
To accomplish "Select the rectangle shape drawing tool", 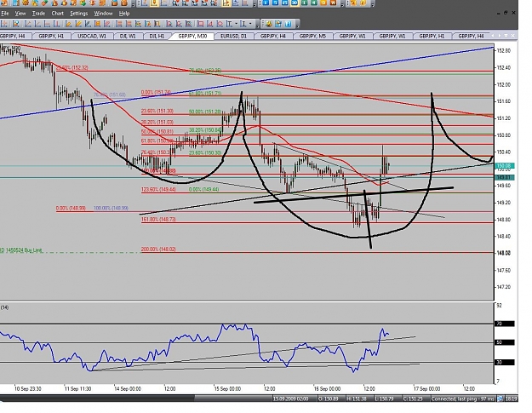I will pos(201,24).
